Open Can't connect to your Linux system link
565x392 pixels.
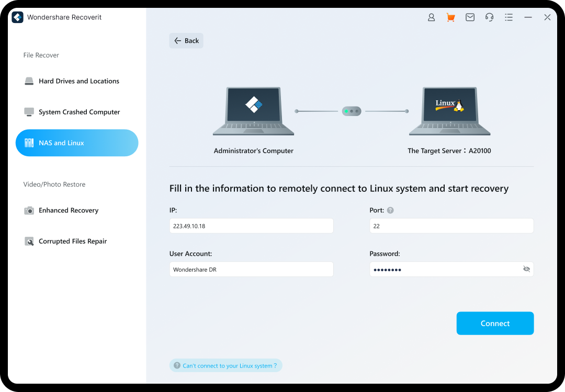(x=225, y=366)
